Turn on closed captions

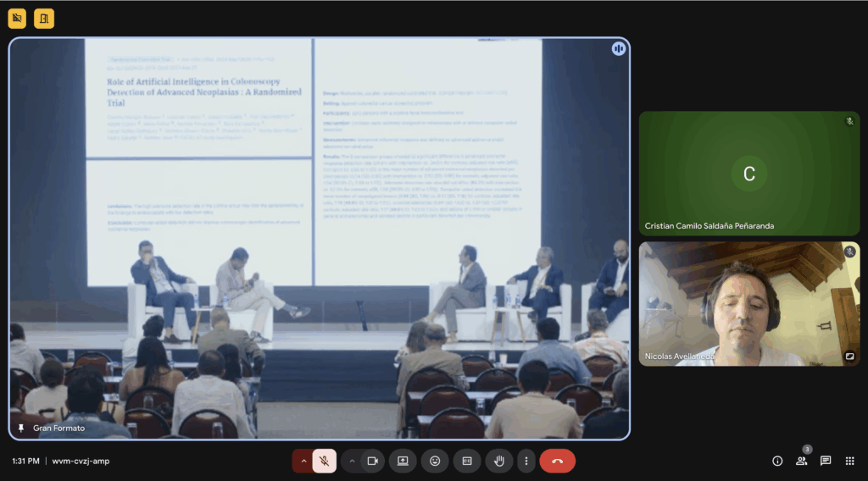pos(466,461)
